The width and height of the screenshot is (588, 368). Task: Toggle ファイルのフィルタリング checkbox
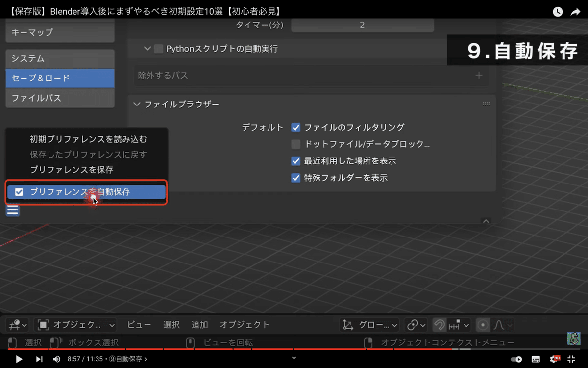(295, 127)
